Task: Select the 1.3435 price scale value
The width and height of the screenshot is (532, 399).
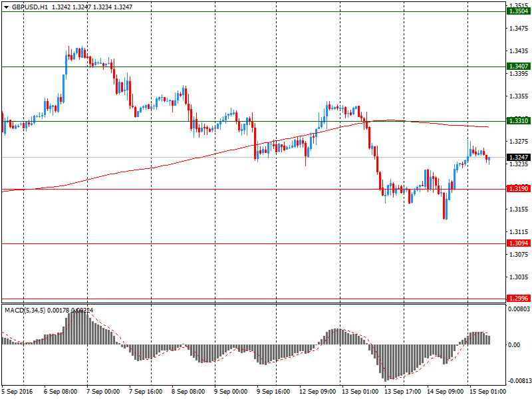Action: (x=519, y=51)
